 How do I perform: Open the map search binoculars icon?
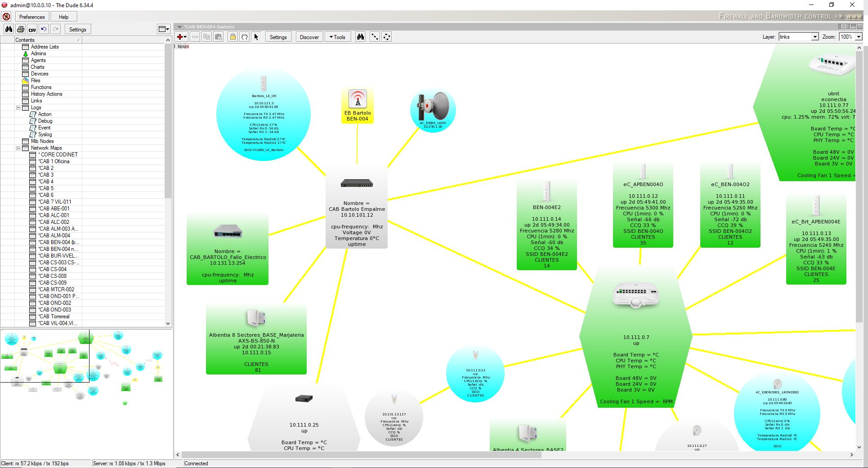(360, 37)
